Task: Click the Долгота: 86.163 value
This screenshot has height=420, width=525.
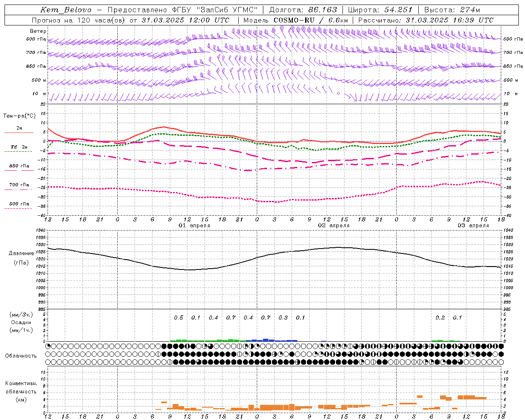Action: 303,10
